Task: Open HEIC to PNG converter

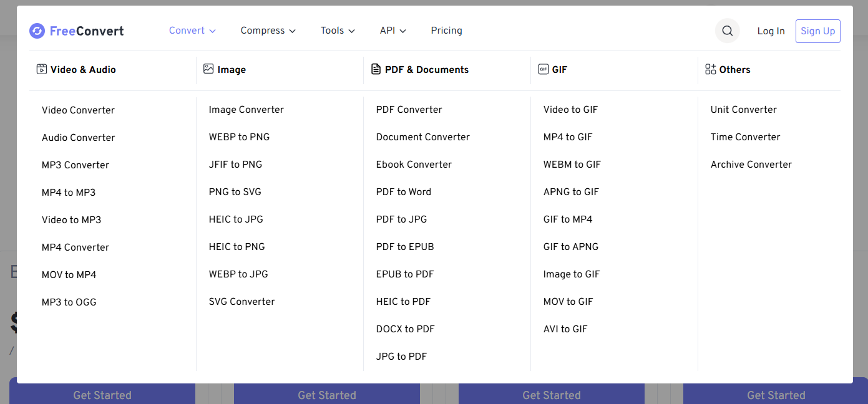Action: point(237,247)
